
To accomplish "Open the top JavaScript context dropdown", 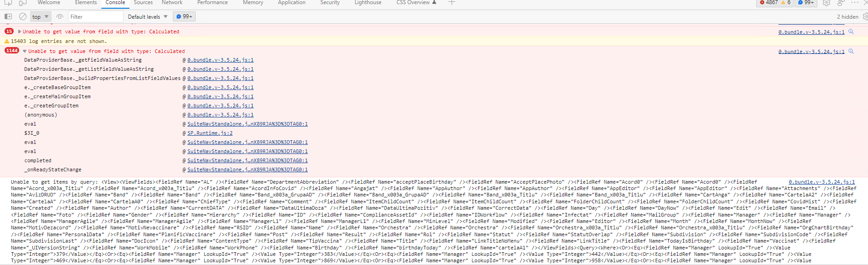I will pos(40,17).
